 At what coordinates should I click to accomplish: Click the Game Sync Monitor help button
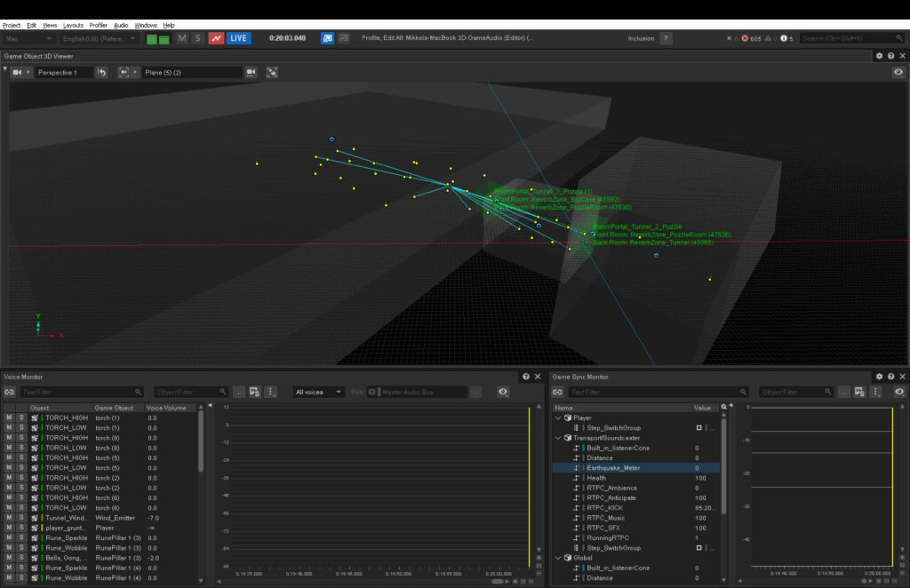(x=890, y=376)
